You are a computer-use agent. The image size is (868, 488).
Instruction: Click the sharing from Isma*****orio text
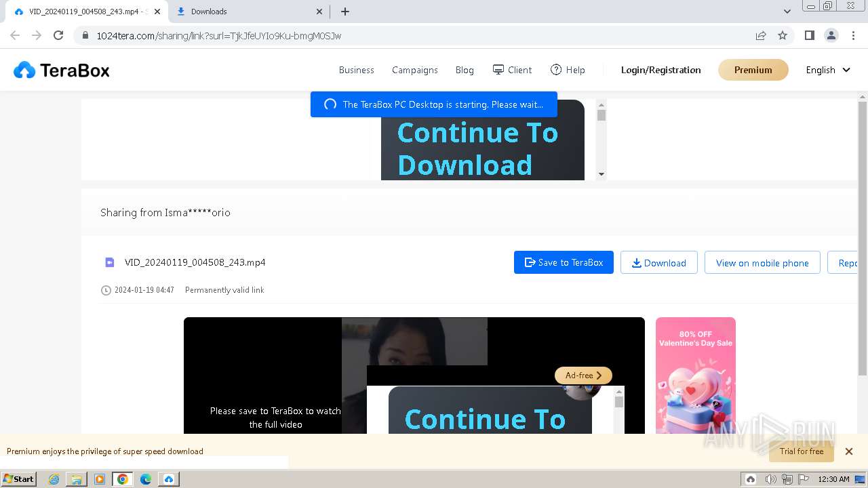[165, 213]
